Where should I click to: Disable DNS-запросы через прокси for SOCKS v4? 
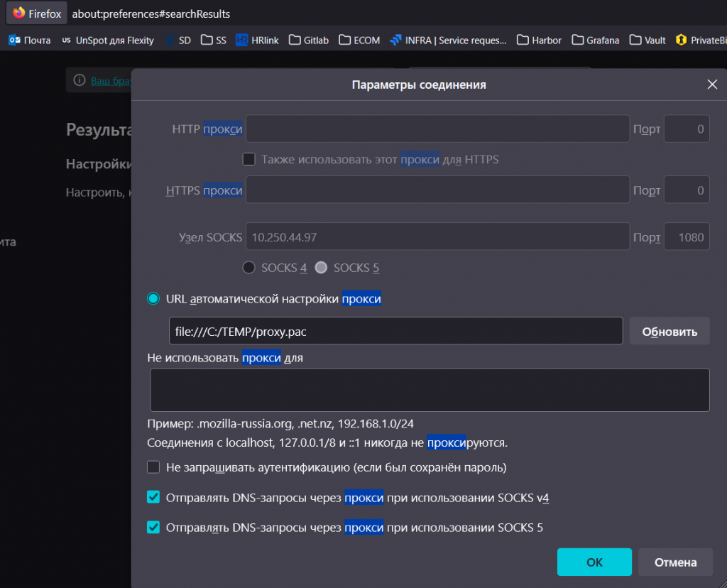(x=153, y=497)
